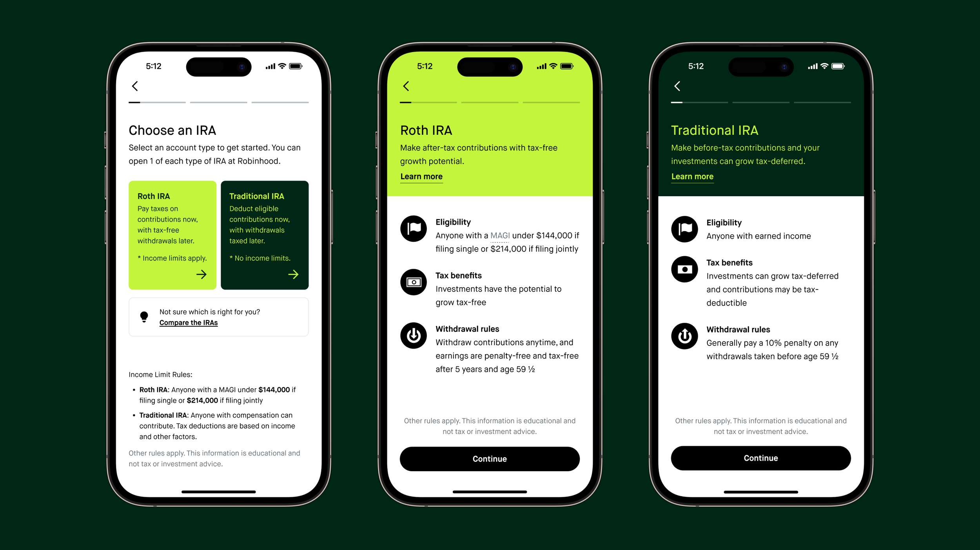This screenshot has height=550, width=980.
Task: Scroll down on the Choose an IRA screen
Action: tap(219, 403)
